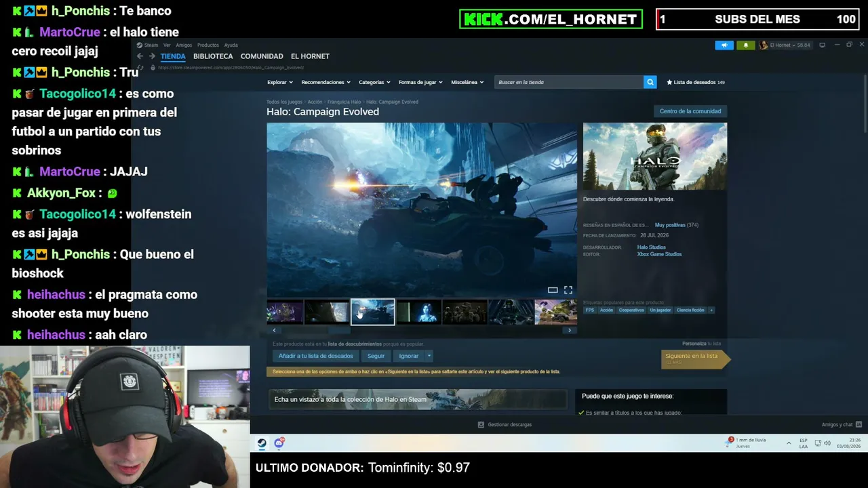Open the Amigos menu
868x488 pixels.
pyautogui.click(x=184, y=45)
